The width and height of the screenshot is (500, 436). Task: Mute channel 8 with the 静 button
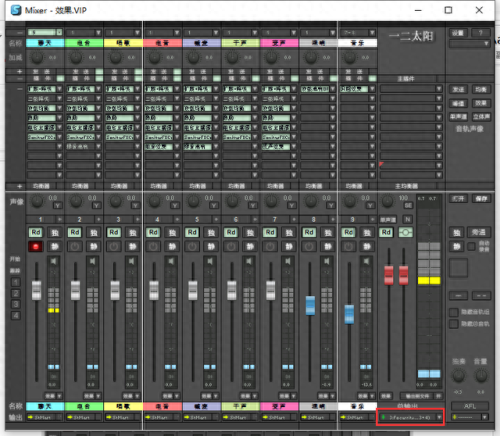pyautogui.click(x=328, y=247)
